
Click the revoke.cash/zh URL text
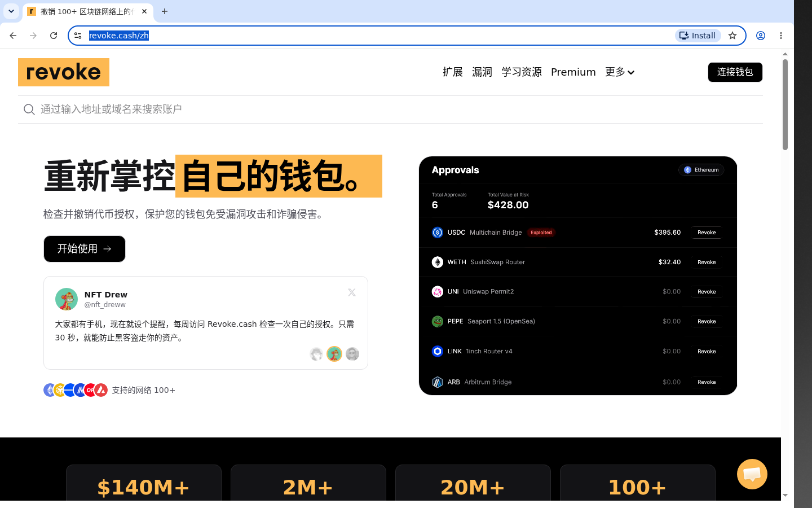coord(119,36)
